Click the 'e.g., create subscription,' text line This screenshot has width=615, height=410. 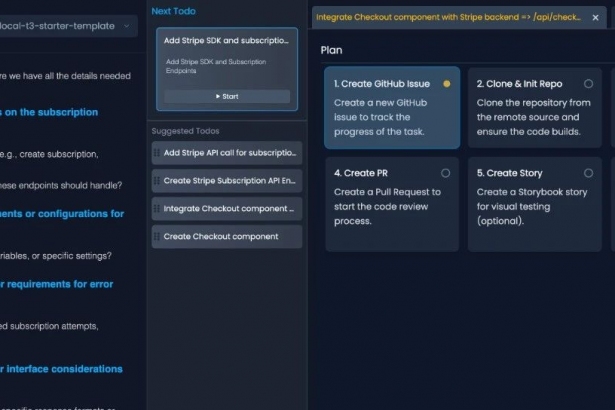[49, 154]
